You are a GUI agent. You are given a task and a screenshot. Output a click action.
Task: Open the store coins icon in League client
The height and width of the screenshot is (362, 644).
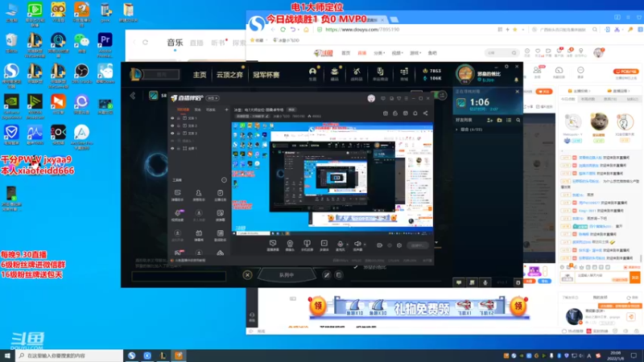404,73
